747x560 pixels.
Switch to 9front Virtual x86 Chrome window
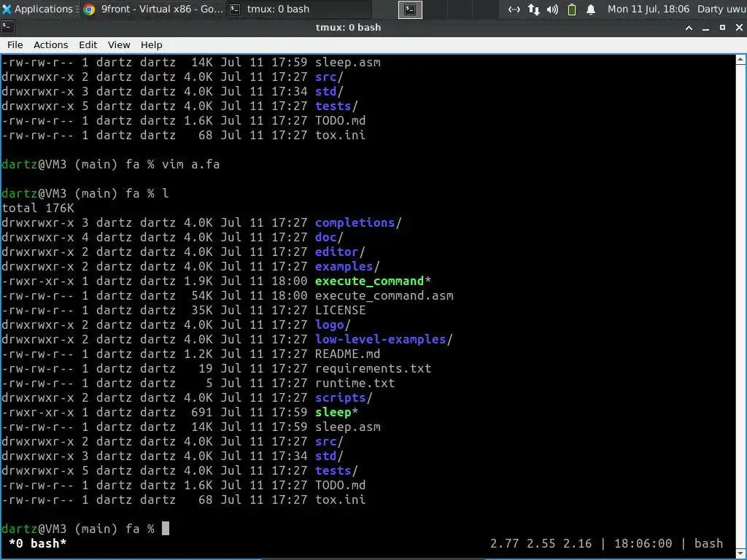point(153,9)
